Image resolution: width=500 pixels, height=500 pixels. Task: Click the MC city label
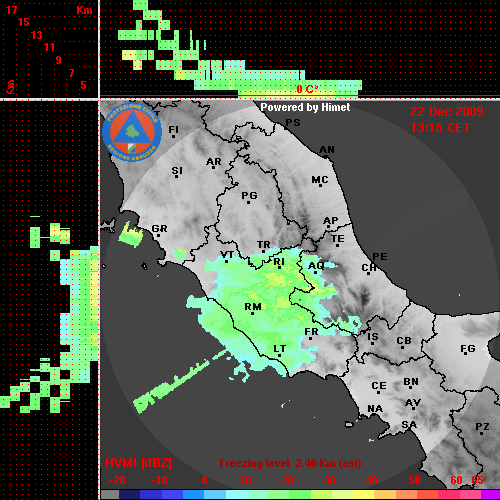pos(320,180)
